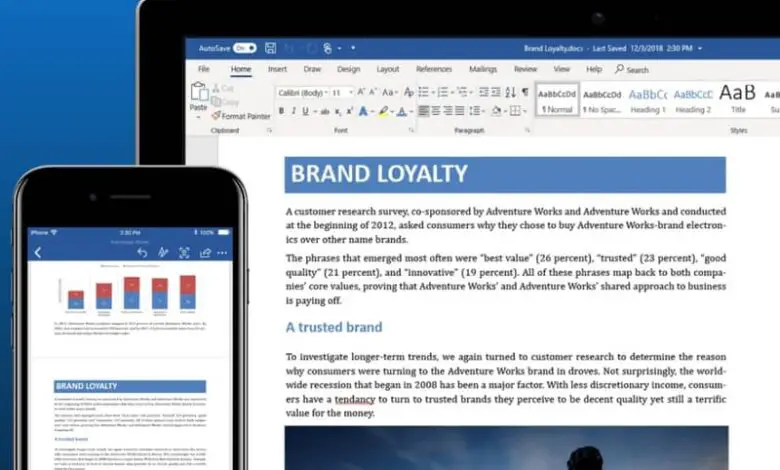Switch to the Mailings tab
780x470 pixels.
coord(483,69)
